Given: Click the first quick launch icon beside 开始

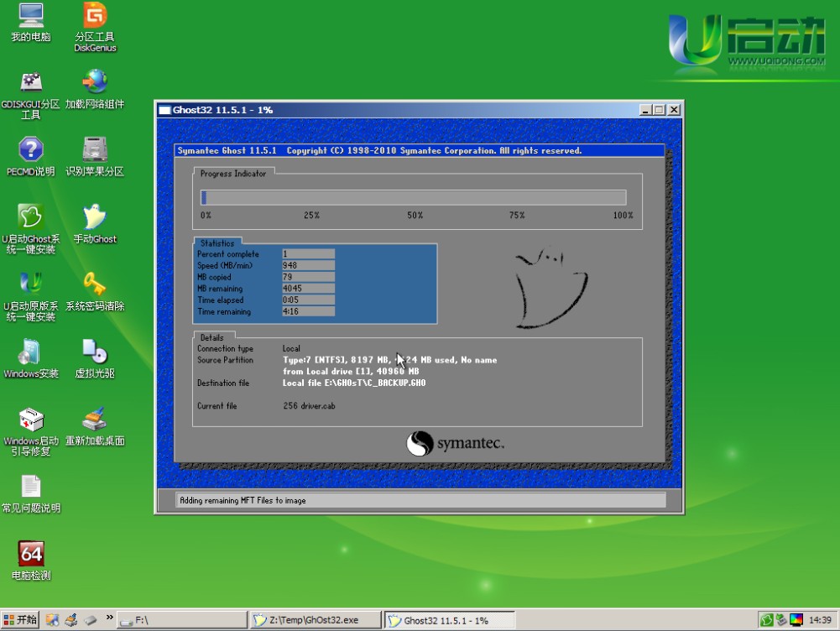Looking at the screenshot, I should (52, 620).
